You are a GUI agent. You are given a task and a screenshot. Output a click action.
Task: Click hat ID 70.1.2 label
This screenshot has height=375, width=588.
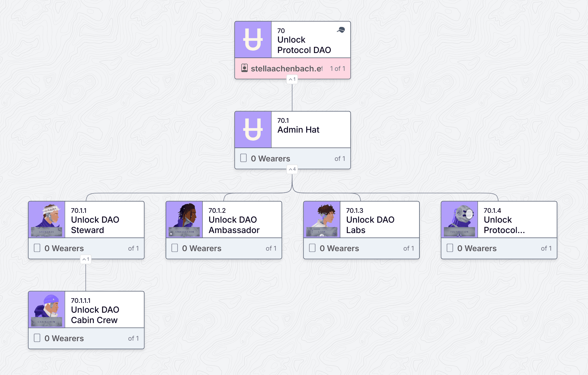tap(217, 210)
